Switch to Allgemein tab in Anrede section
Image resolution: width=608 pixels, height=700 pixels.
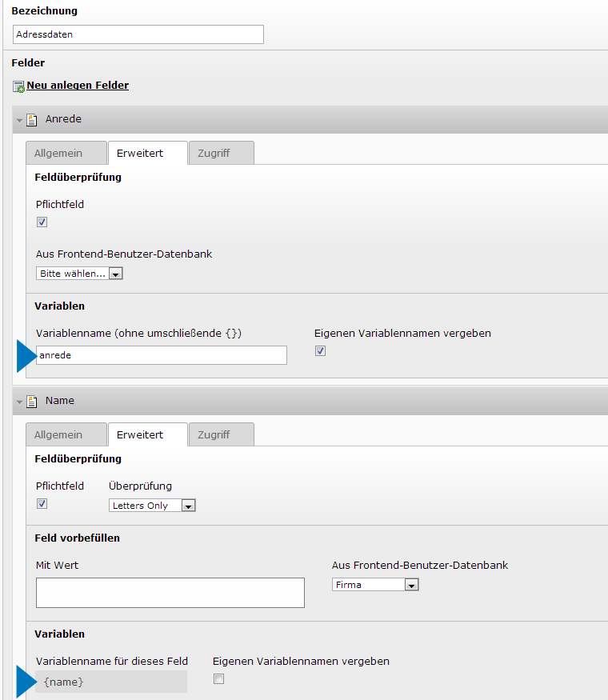pyautogui.click(x=66, y=153)
